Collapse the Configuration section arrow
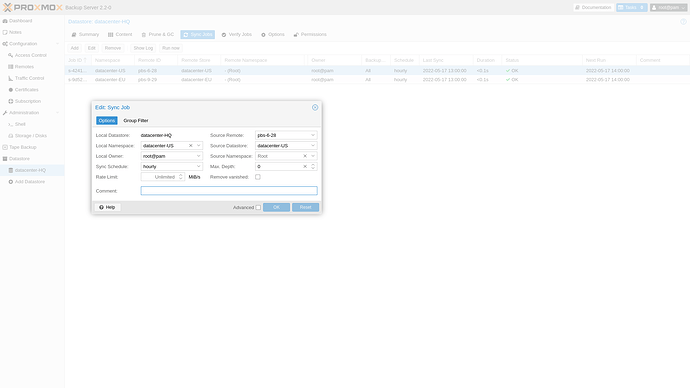Screen dimensions: 690x388 tap(58, 44)
